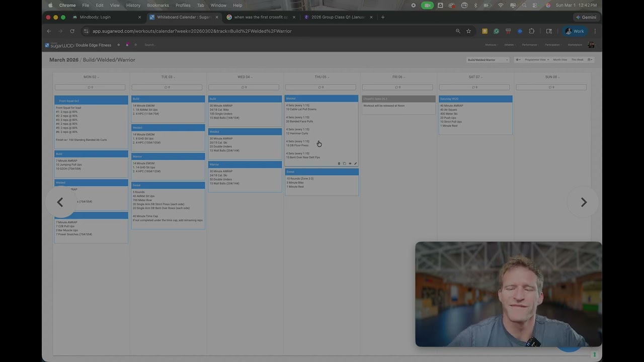
Task: Go to previous week with left arrow
Action: (60, 202)
